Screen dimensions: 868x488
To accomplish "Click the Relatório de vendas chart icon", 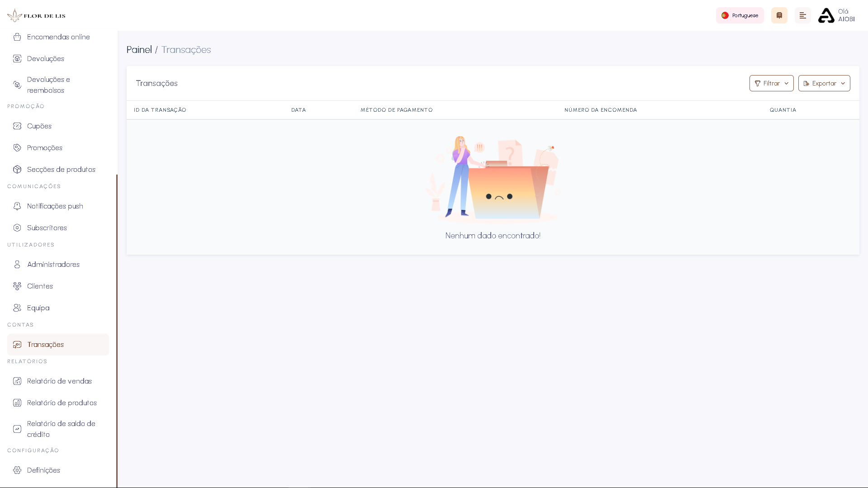I will click(x=17, y=381).
